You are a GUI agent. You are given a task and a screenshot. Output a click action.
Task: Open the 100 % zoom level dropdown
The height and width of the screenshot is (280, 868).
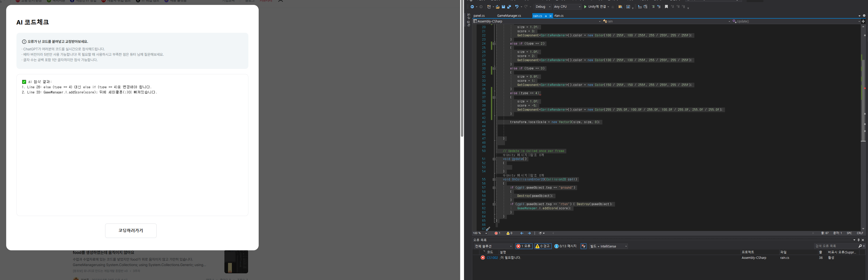click(x=480, y=233)
